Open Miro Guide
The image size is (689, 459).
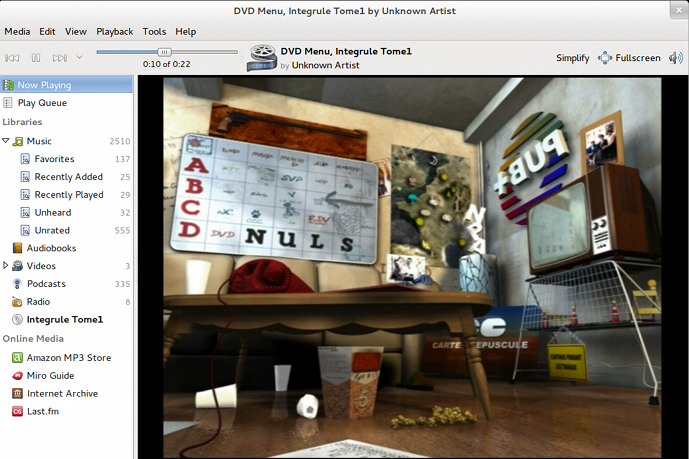[x=50, y=376]
